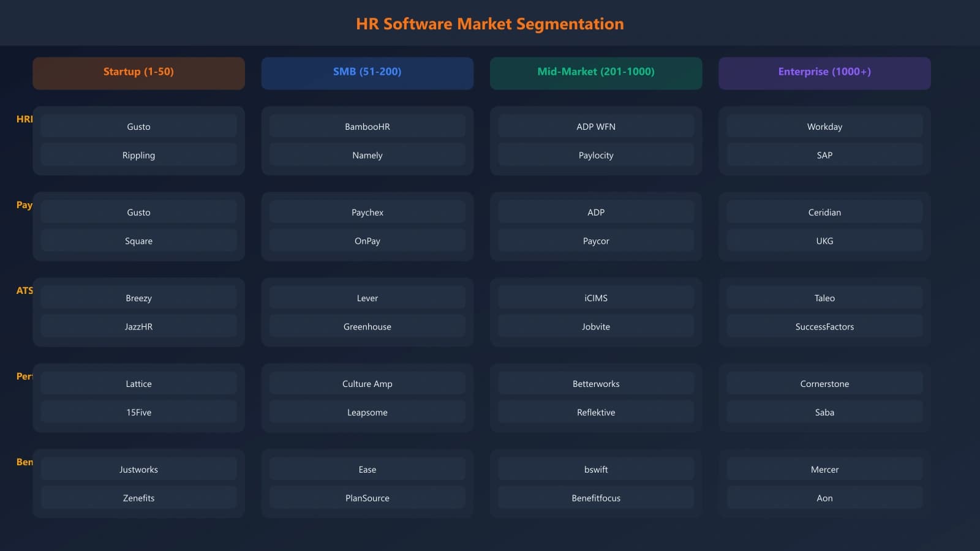Click the ATS category label
Image resolution: width=980 pixels, height=551 pixels.
point(24,291)
